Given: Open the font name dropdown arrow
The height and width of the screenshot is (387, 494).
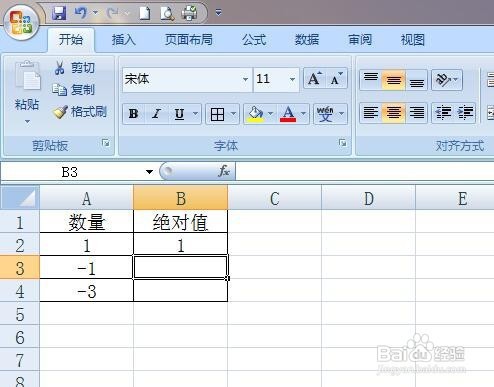Looking at the screenshot, I should point(246,79).
